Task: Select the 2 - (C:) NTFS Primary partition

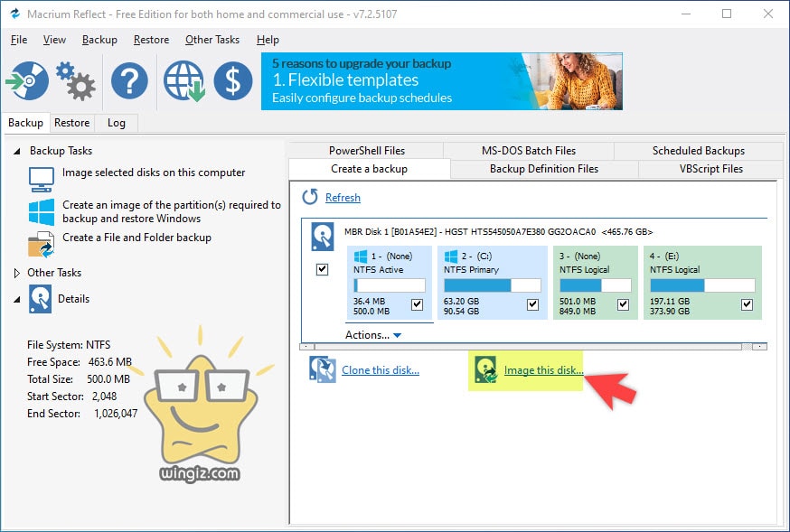Action: click(x=493, y=283)
